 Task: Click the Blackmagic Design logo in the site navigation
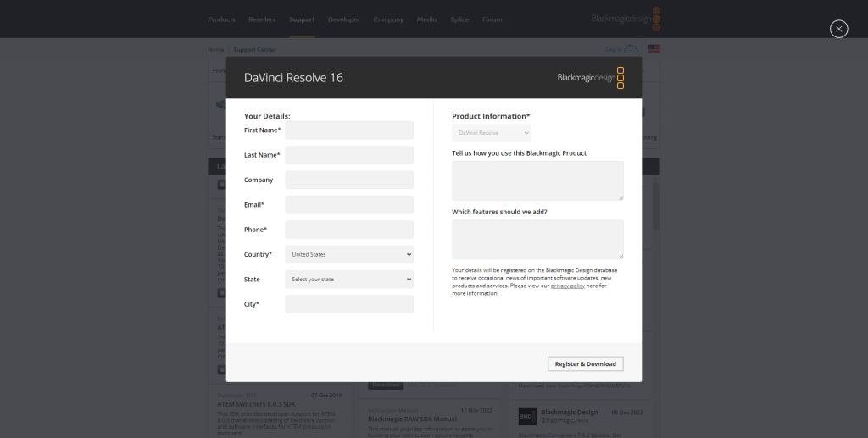pyautogui.click(x=626, y=19)
